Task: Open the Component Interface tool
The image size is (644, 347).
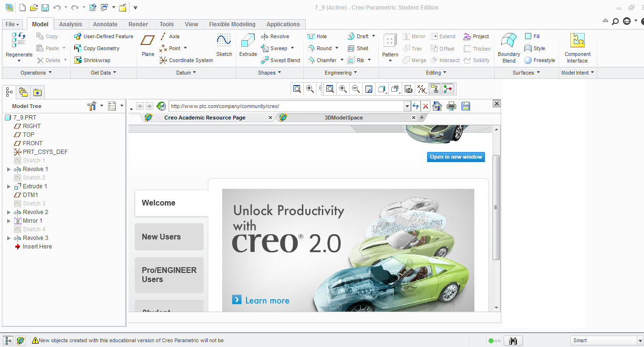Action: click(578, 48)
